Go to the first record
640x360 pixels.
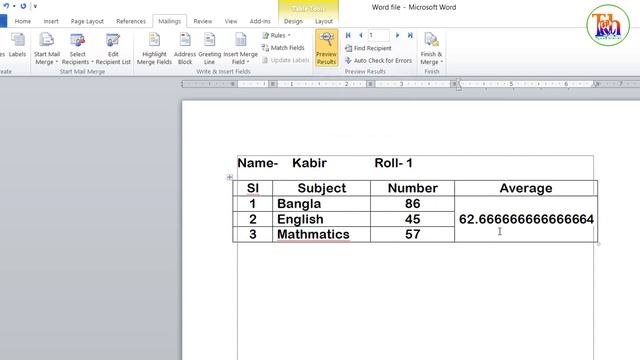pos(348,36)
